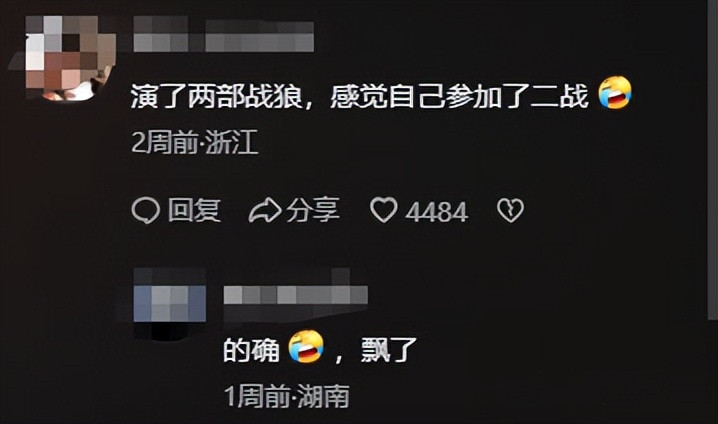Screen dimensions: 718x424
Task: Click the scrollbar on the right edge
Action: point(713,160)
